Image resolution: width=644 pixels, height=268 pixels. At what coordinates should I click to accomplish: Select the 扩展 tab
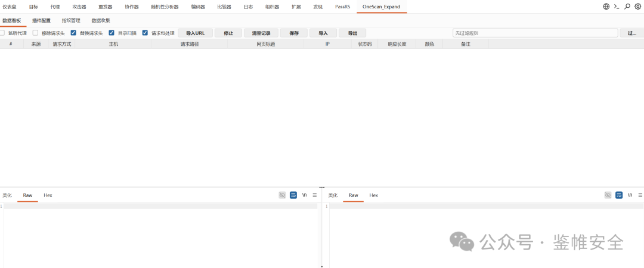296,7
